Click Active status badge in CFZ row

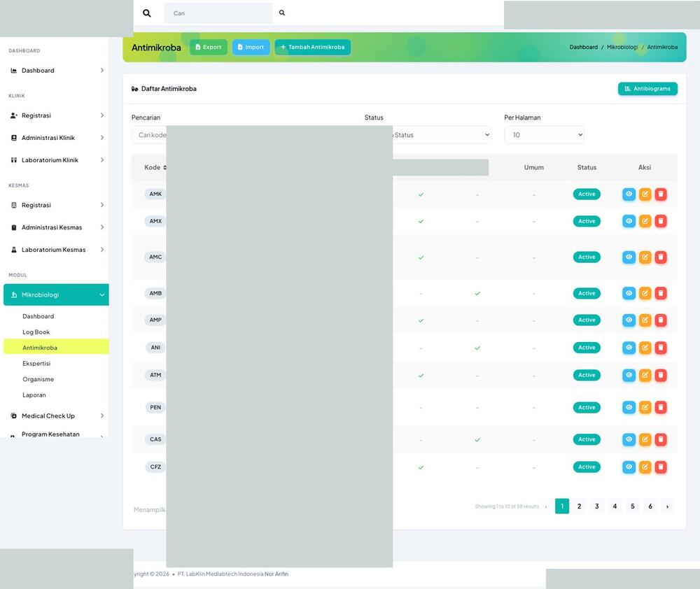point(587,467)
